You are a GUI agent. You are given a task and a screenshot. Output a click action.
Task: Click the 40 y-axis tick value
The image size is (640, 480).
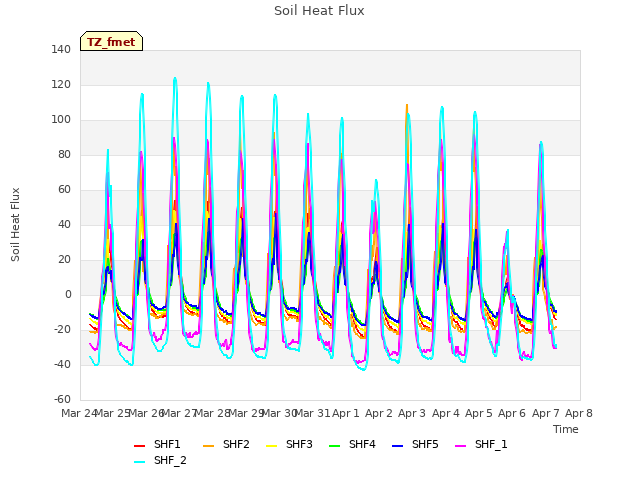[x=64, y=224]
